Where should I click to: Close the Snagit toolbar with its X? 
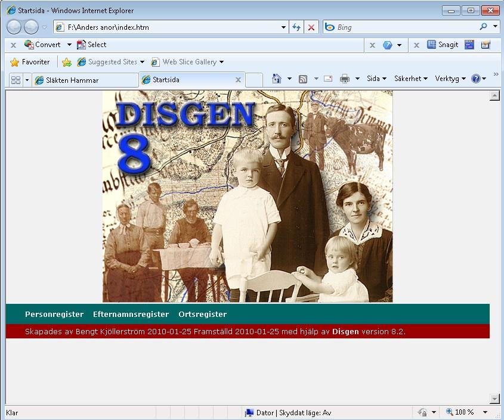point(416,45)
